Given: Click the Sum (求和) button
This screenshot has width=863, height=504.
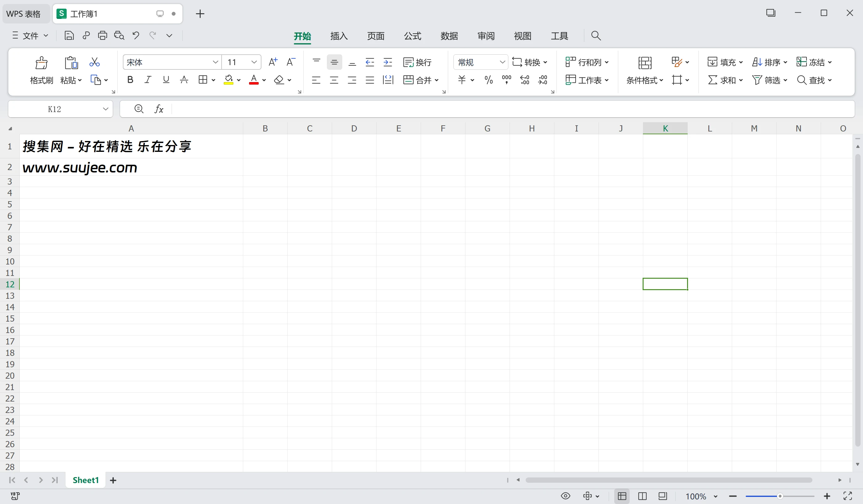Looking at the screenshot, I should click(725, 80).
